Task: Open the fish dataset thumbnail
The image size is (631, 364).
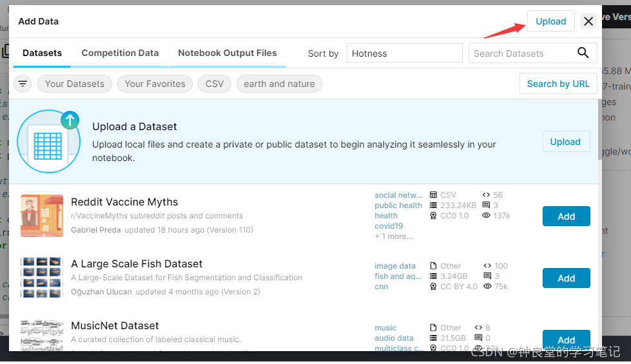Action: (42, 278)
